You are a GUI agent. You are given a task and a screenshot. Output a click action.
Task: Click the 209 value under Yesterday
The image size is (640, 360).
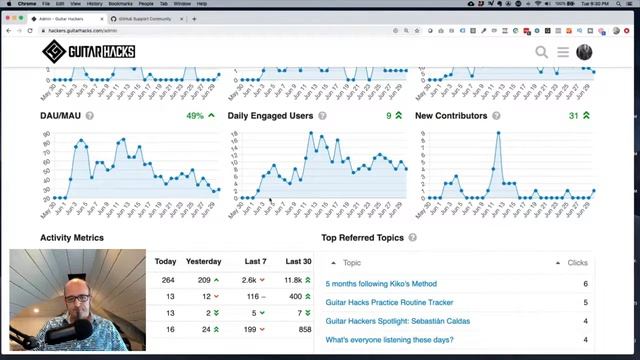click(204, 280)
